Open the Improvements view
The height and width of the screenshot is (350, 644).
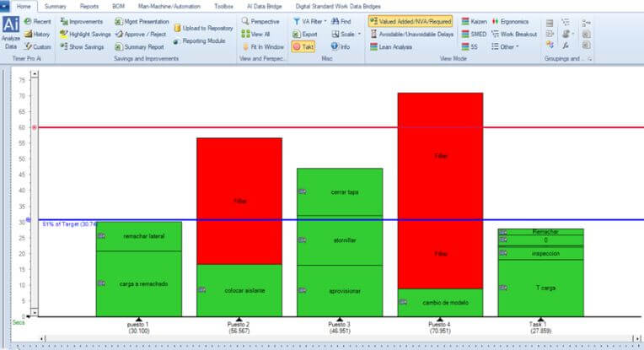81,21
